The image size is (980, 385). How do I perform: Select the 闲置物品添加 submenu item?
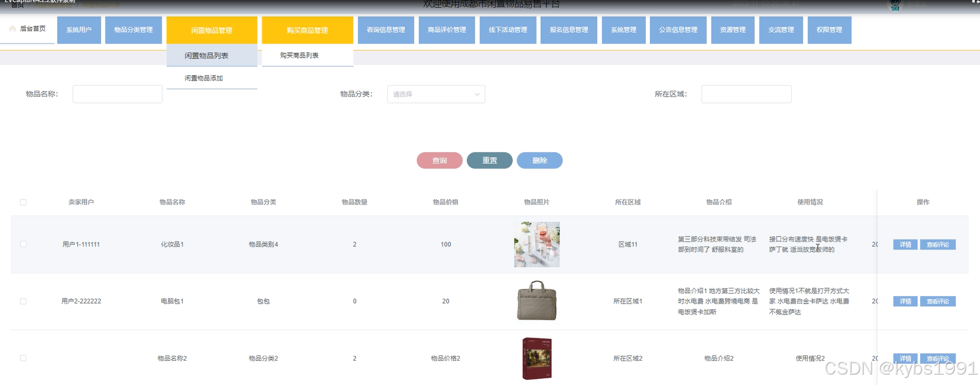tap(212, 78)
